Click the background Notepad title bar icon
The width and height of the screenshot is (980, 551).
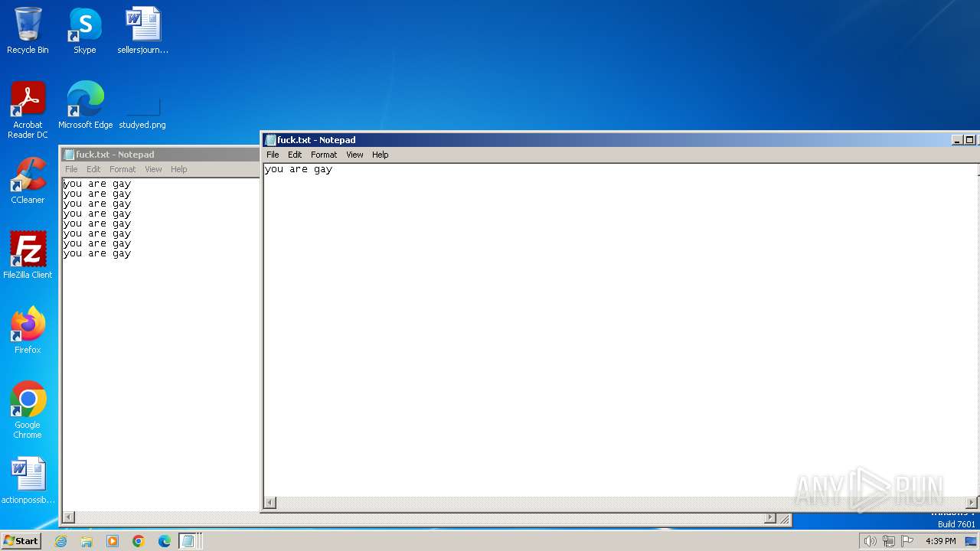click(69, 155)
